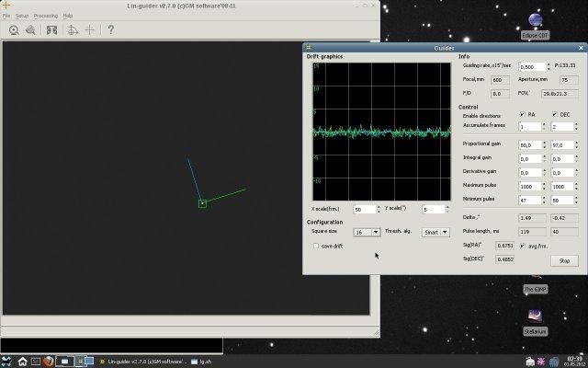588x368 pixels.
Task: Toggle the RA direction checkbox
Action: coord(521,115)
